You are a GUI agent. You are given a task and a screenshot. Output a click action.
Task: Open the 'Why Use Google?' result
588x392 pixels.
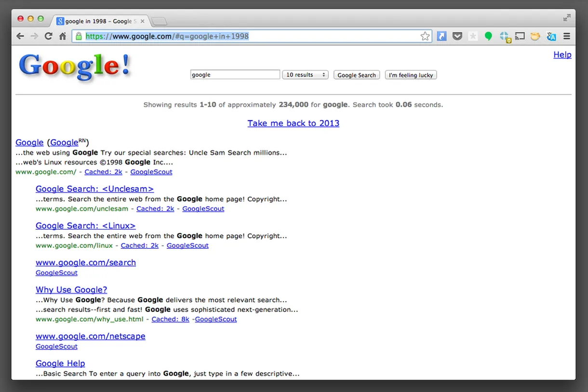click(71, 290)
